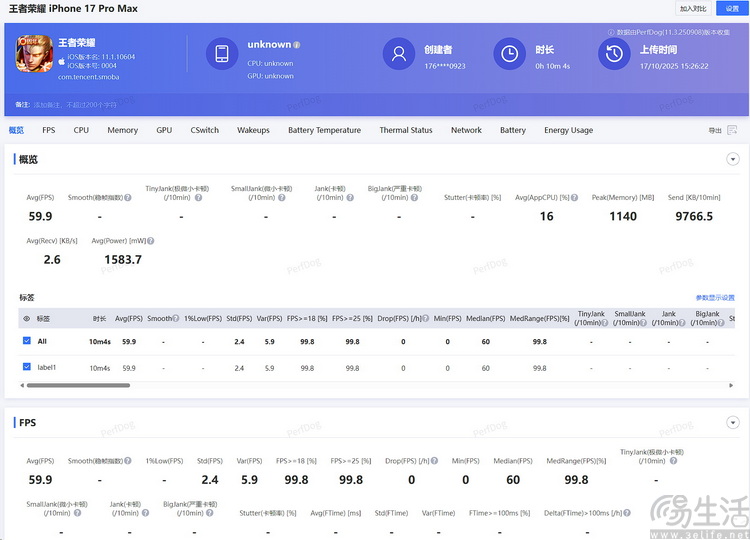
Task: Click the 加入对比 compare button
Action: (693, 8)
